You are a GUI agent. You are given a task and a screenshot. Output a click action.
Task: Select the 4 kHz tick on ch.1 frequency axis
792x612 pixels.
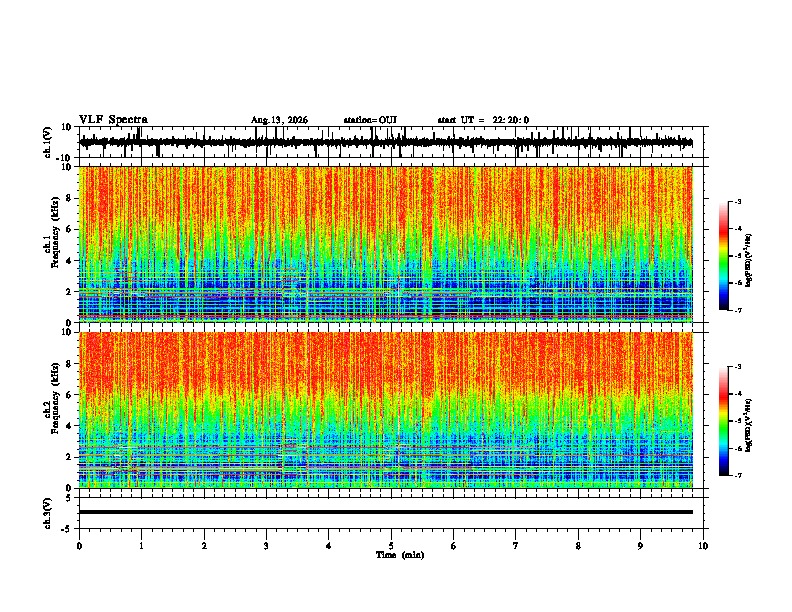(69, 261)
